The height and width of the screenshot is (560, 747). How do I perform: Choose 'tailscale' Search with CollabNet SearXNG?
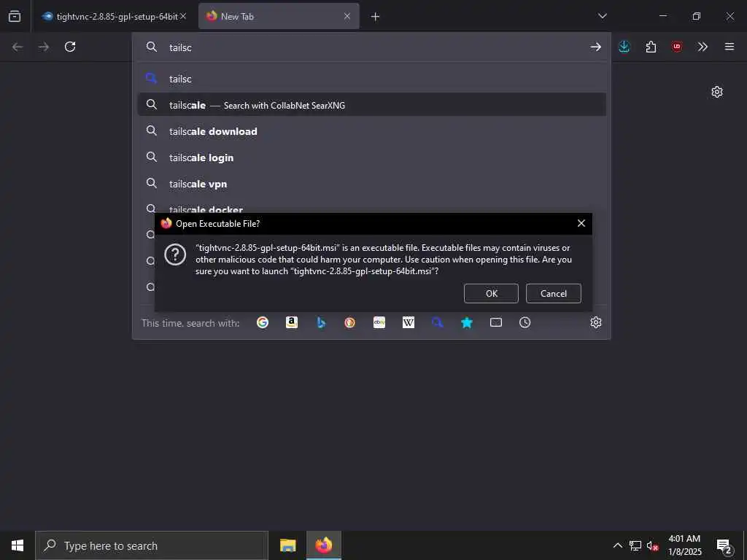pyautogui.click(x=371, y=105)
